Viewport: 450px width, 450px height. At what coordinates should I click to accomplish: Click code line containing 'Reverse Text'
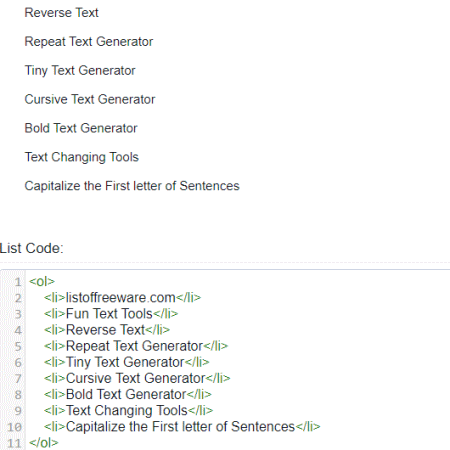[x=107, y=330]
